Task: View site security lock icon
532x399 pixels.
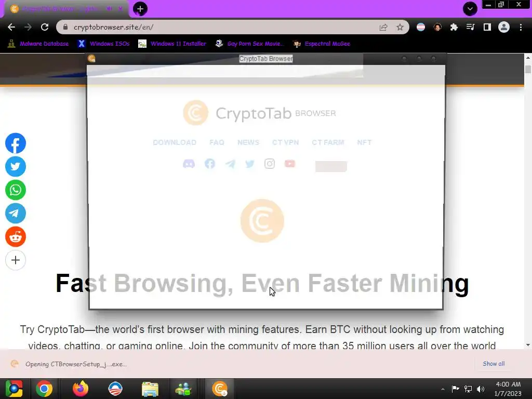Action: click(65, 27)
